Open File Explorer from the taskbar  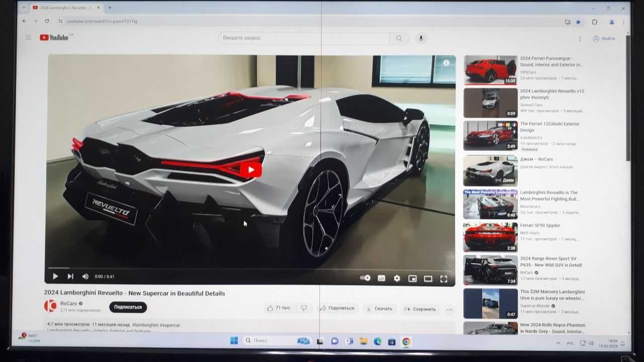363,341
